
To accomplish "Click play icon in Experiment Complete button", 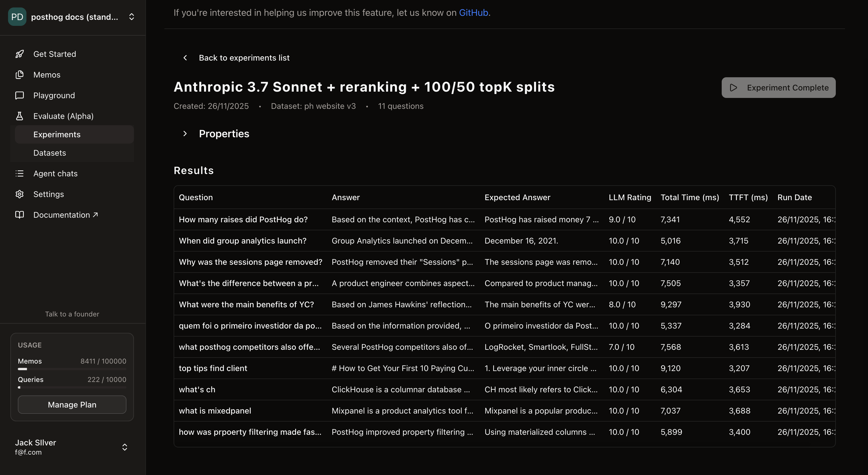I will pyautogui.click(x=733, y=88).
